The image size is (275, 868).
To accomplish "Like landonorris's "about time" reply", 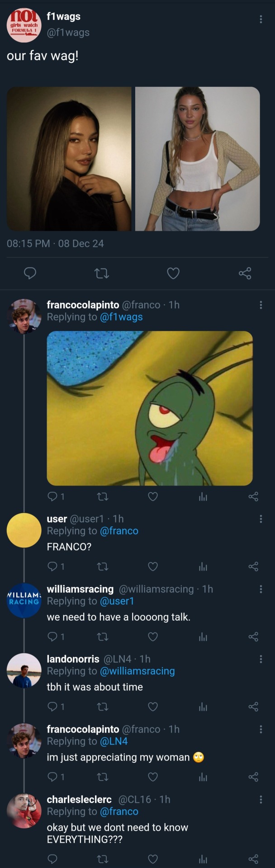I will click(153, 707).
